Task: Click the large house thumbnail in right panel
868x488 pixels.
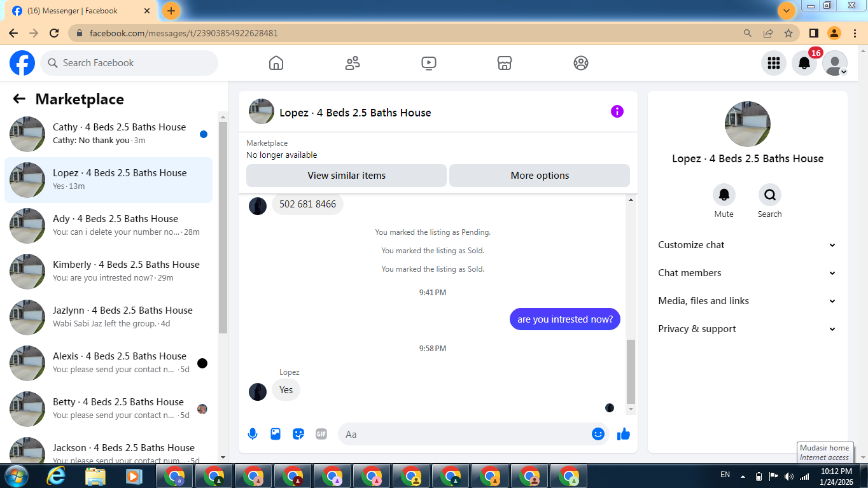Action: point(748,124)
